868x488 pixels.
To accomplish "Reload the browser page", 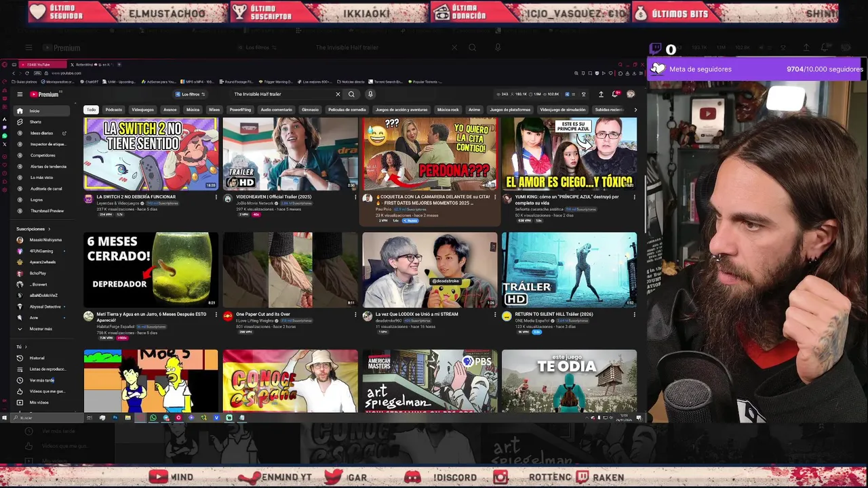I will tap(26, 73).
